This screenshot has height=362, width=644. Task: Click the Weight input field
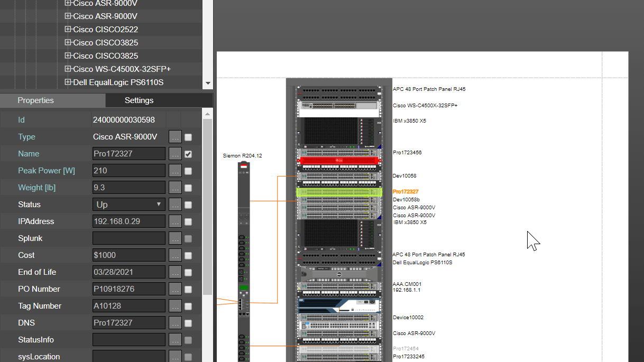[129, 188]
